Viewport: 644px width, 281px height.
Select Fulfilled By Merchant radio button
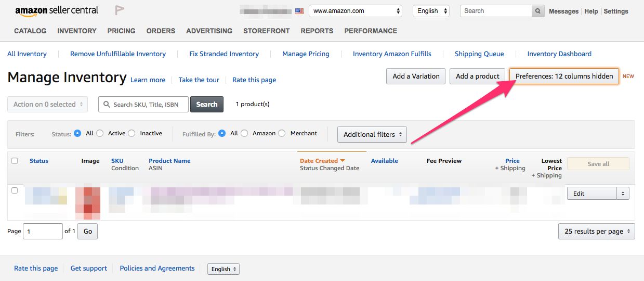coord(282,133)
